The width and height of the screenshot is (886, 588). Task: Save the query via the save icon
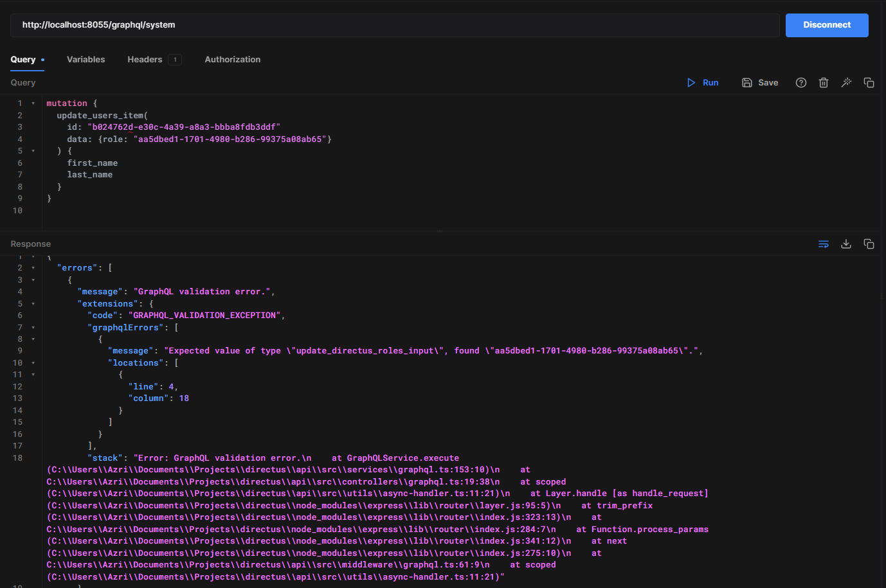(x=746, y=82)
